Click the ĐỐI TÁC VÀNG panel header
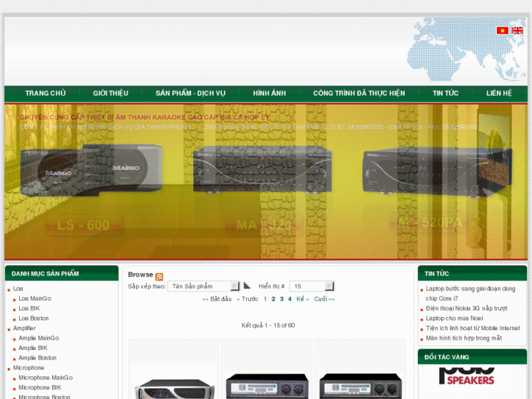 pos(472,357)
